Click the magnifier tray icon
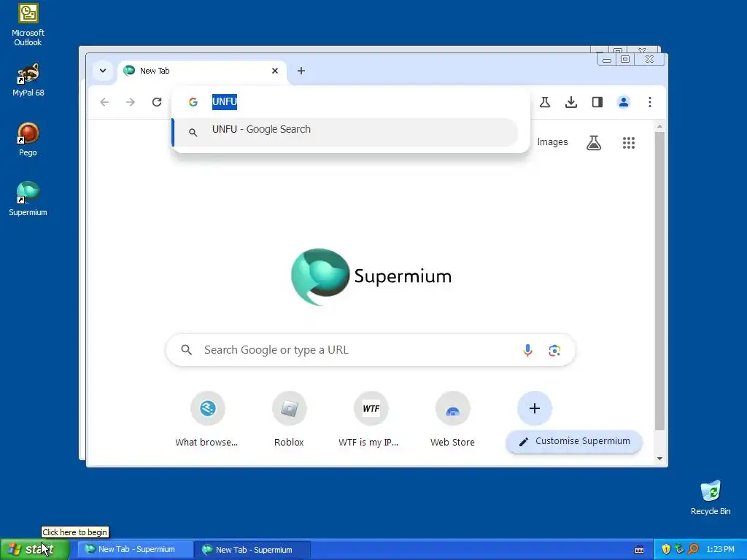Screen dimensions: 747x560 pyautogui.click(x=693, y=550)
